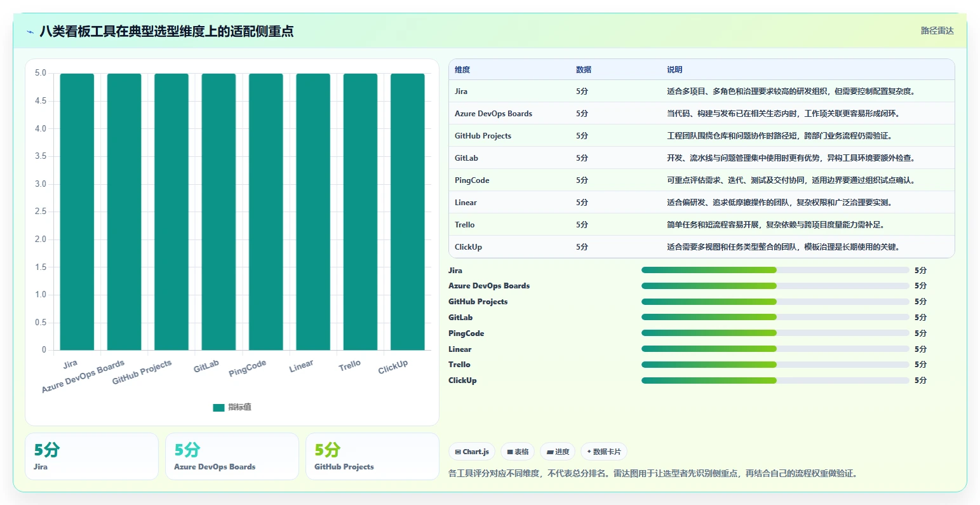
Task: Open the GitHub Projects data card
Action: (x=372, y=457)
